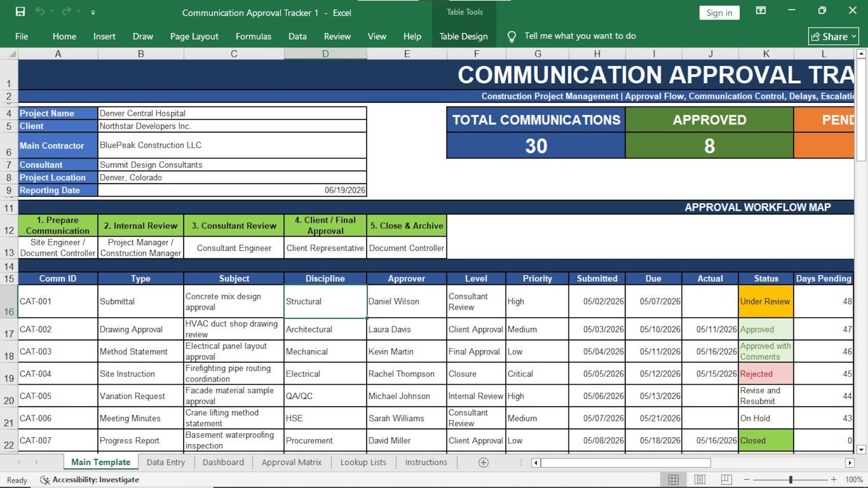Click the zoom slider handle
The width and height of the screenshot is (868, 488).
pos(790,479)
